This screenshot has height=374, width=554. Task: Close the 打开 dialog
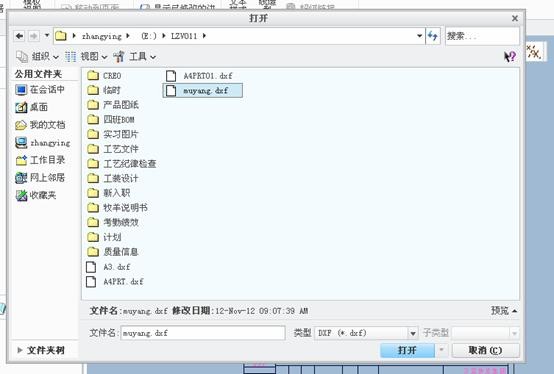(515, 18)
